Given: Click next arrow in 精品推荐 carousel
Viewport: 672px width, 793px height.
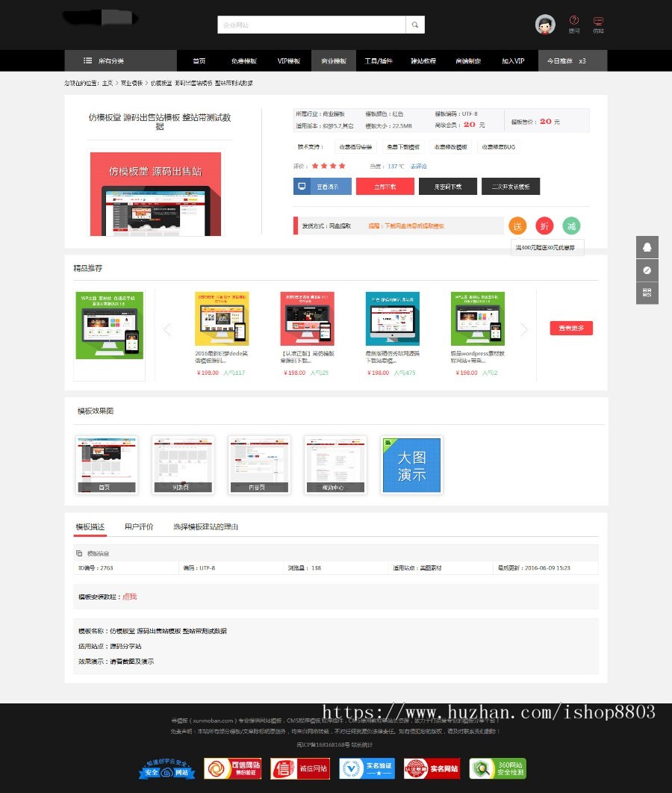Looking at the screenshot, I should pos(524,330).
